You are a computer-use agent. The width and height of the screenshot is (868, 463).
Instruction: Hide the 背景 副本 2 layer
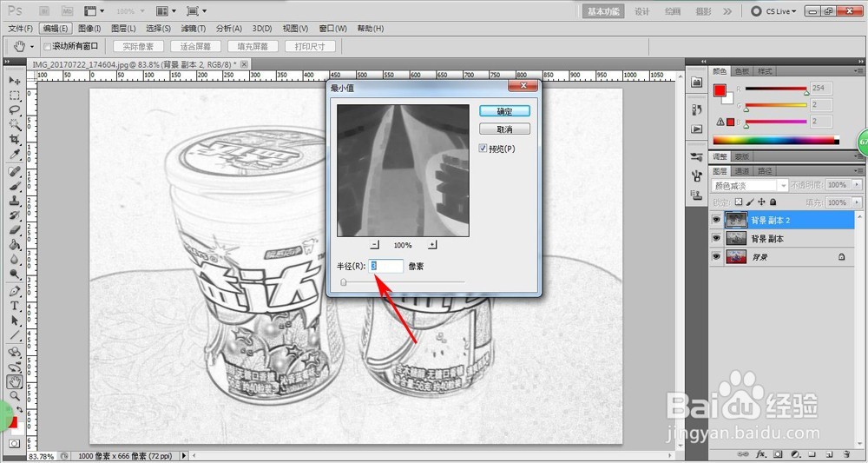[716, 220]
